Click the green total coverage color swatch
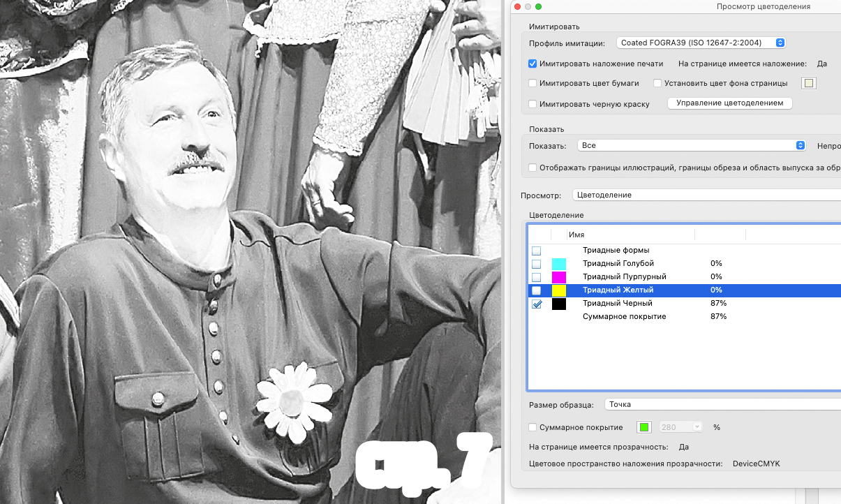 644,427
